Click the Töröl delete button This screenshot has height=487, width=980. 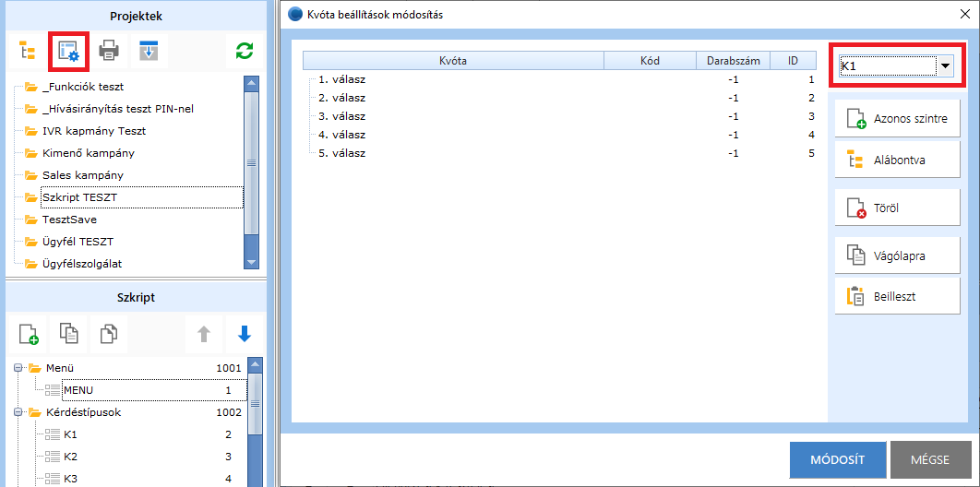click(x=897, y=208)
